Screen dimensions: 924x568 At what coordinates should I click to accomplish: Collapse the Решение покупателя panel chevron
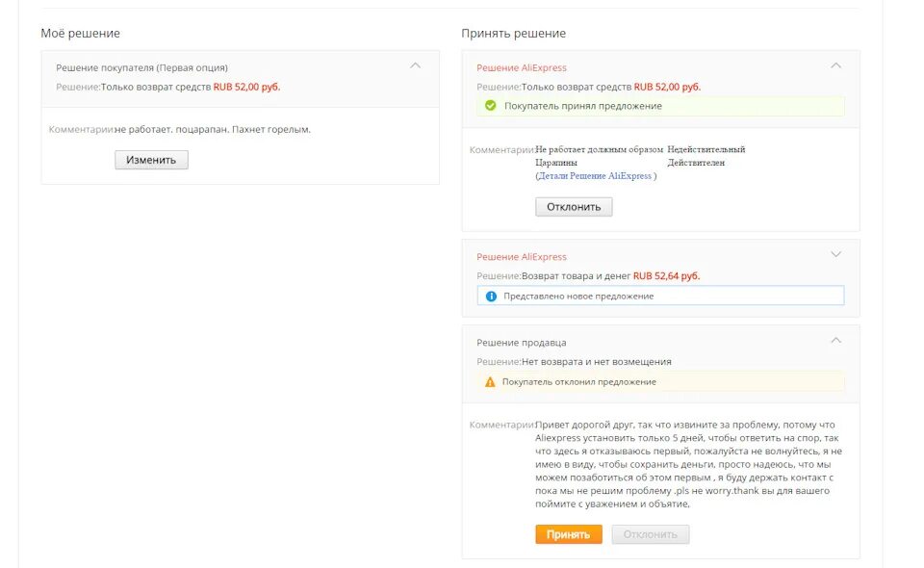point(415,66)
